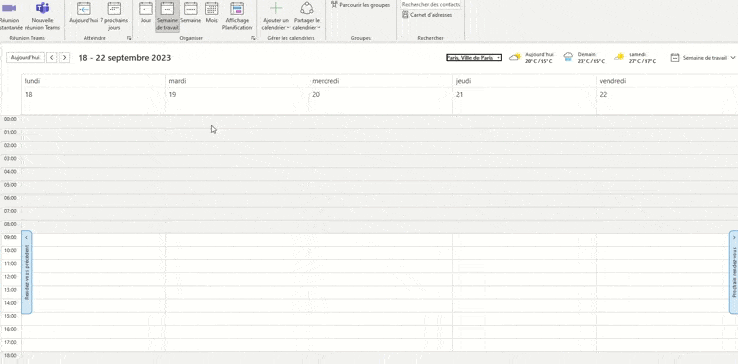738x364 pixels.
Task: Go to the next week arrow
Action: click(x=64, y=57)
